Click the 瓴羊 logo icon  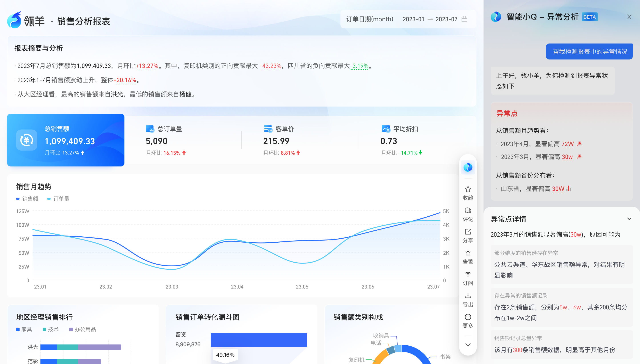click(14, 20)
